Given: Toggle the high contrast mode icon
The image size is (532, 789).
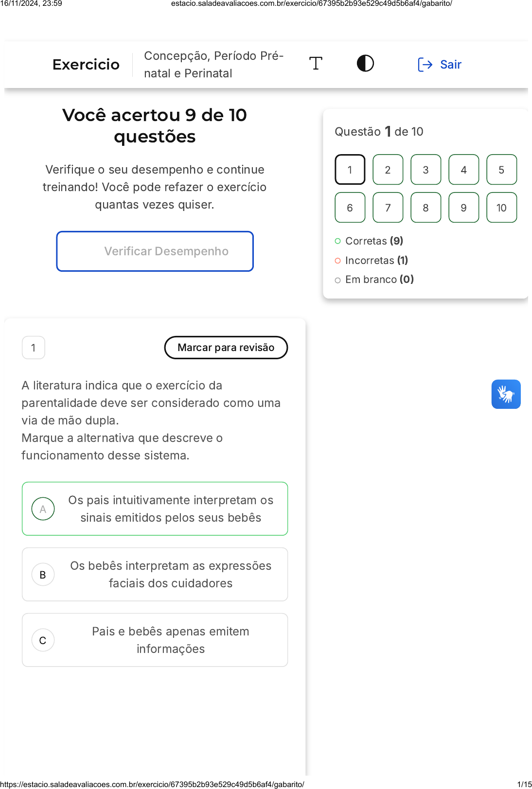Looking at the screenshot, I should pos(365,64).
